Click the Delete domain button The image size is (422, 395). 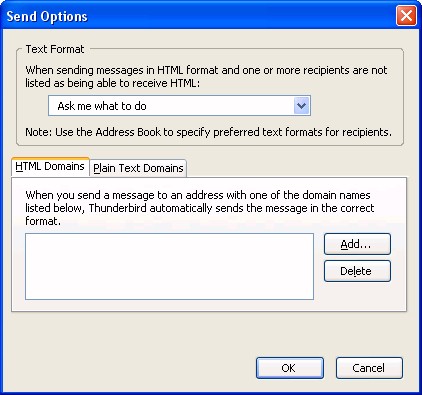pyautogui.click(x=357, y=271)
